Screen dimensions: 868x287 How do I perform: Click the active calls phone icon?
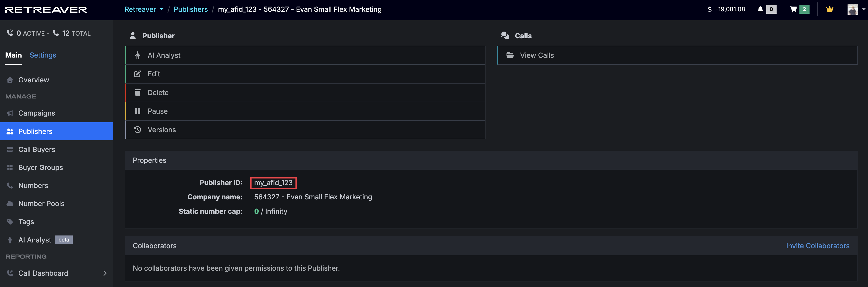(x=10, y=33)
